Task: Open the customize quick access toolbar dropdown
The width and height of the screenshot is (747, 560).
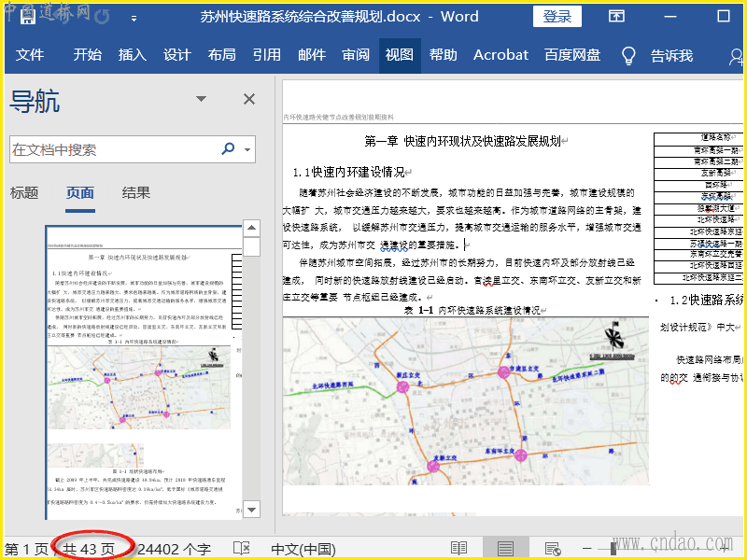Action: [x=134, y=18]
